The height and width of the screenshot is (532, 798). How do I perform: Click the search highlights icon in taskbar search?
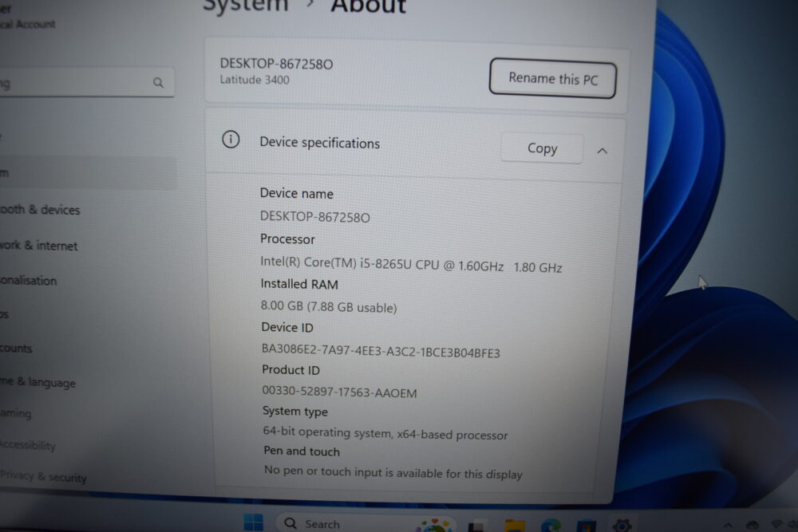[434, 525]
